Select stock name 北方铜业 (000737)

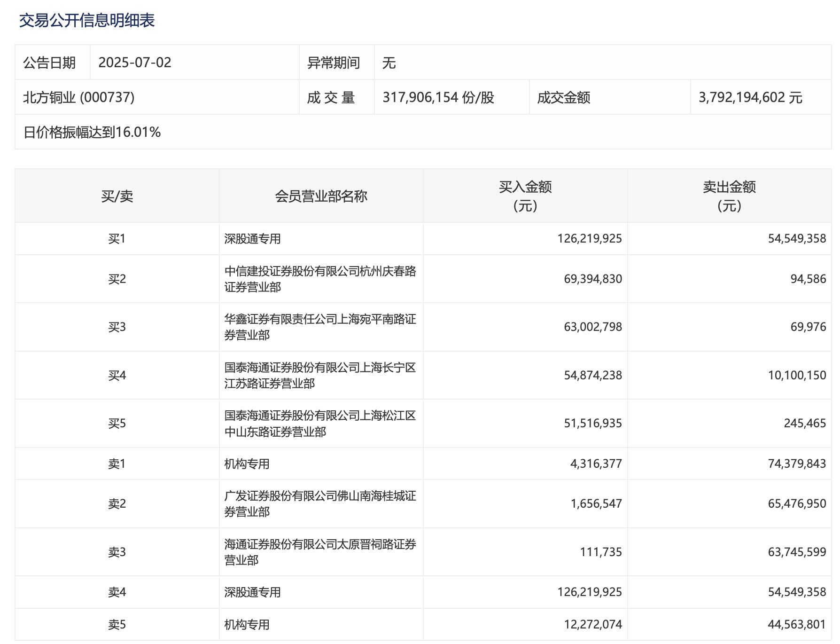tap(79, 97)
